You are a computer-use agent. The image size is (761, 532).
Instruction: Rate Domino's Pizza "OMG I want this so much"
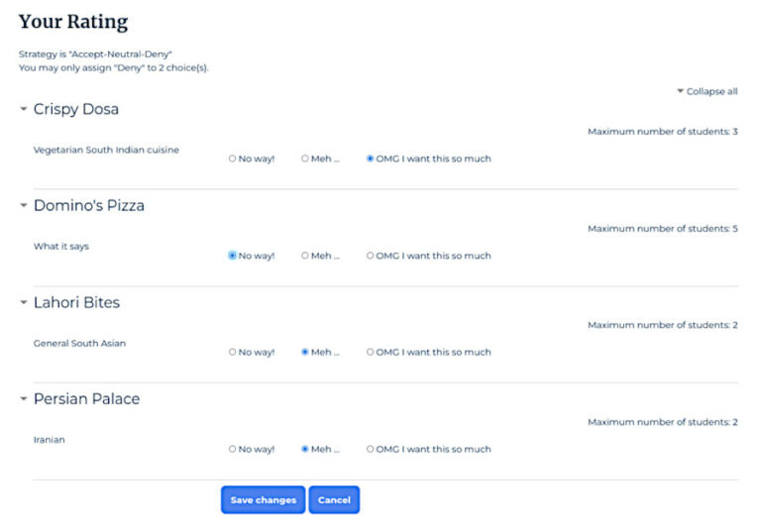pos(371,256)
